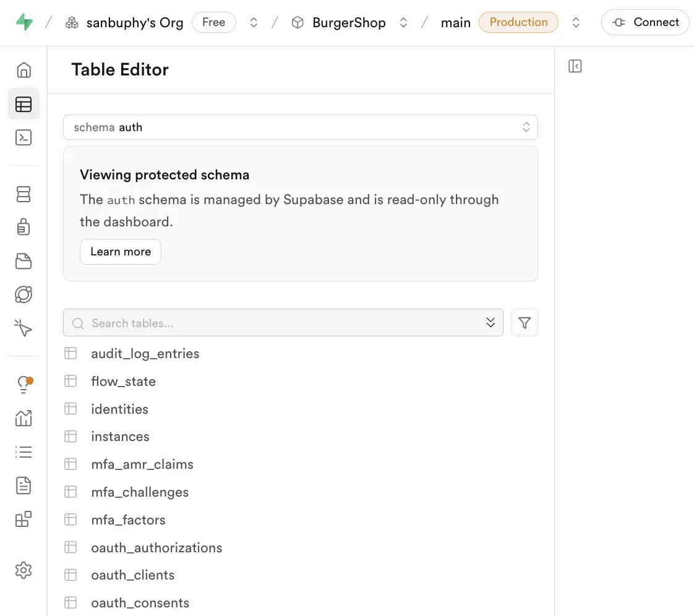Expand BurgerShop project switcher chevrons
Image resolution: width=694 pixels, height=616 pixels.
coord(403,22)
